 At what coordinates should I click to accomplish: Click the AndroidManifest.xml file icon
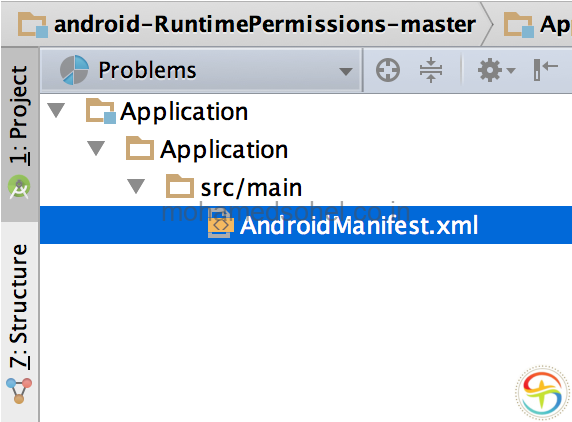coord(220,224)
